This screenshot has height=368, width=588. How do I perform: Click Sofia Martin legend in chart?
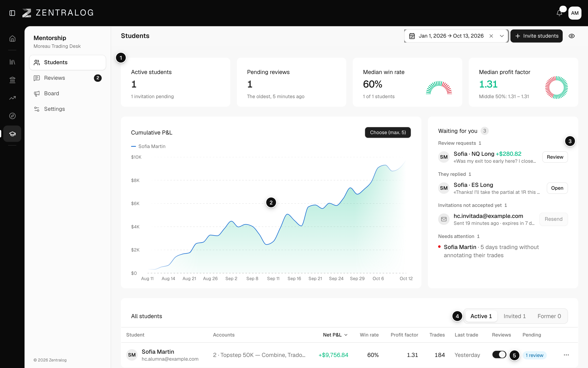click(148, 146)
